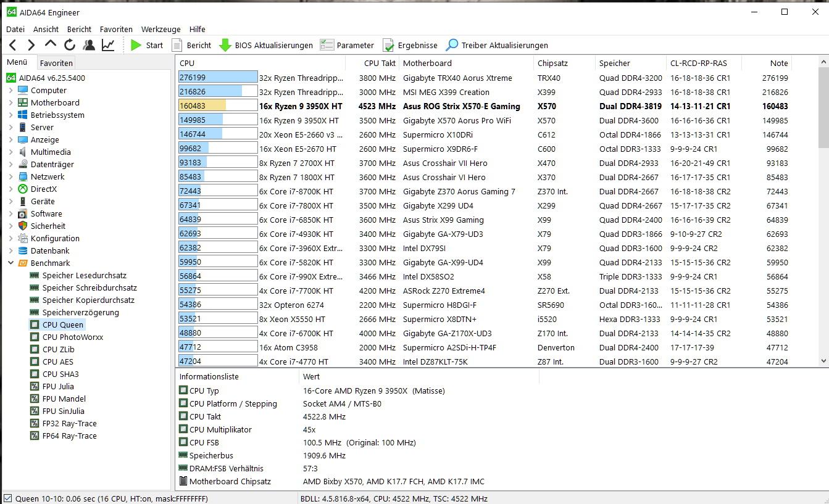Click Treiber Aktualisierungen in the toolbar
The height and width of the screenshot is (504, 829).
click(x=497, y=45)
